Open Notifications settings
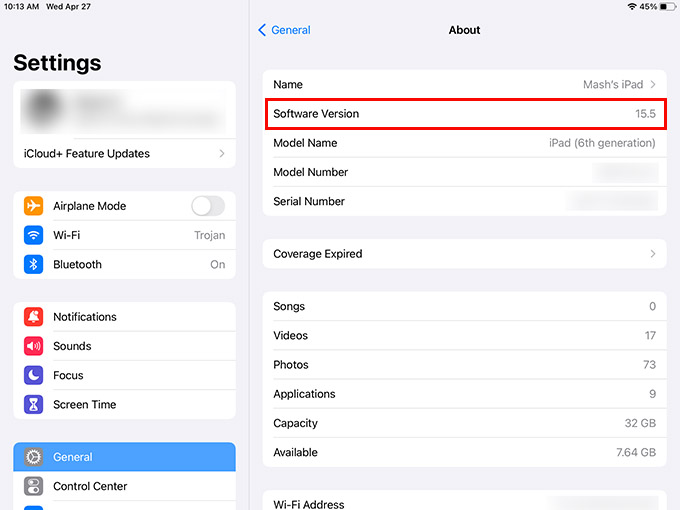This screenshot has height=510, width=680. [x=124, y=317]
